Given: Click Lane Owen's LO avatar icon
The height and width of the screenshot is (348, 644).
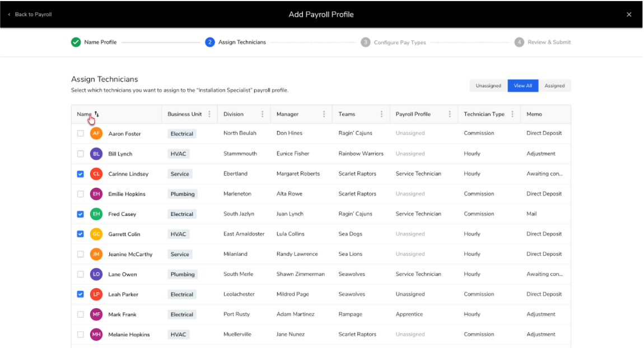Looking at the screenshot, I should 96,274.
